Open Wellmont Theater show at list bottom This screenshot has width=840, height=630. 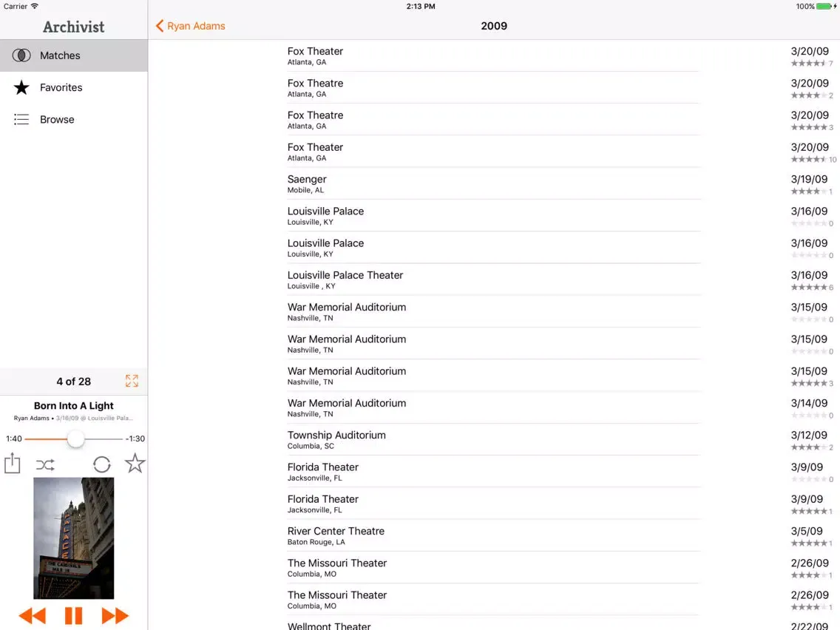[493, 623]
